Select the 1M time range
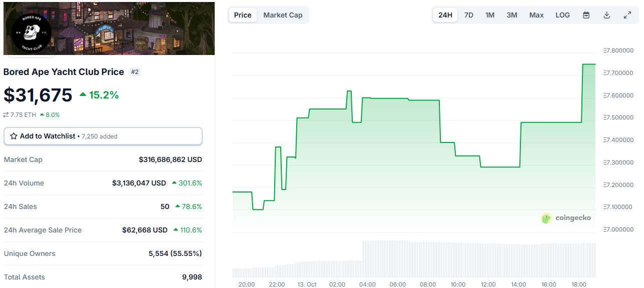The width and height of the screenshot is (644, 288). 489,15
